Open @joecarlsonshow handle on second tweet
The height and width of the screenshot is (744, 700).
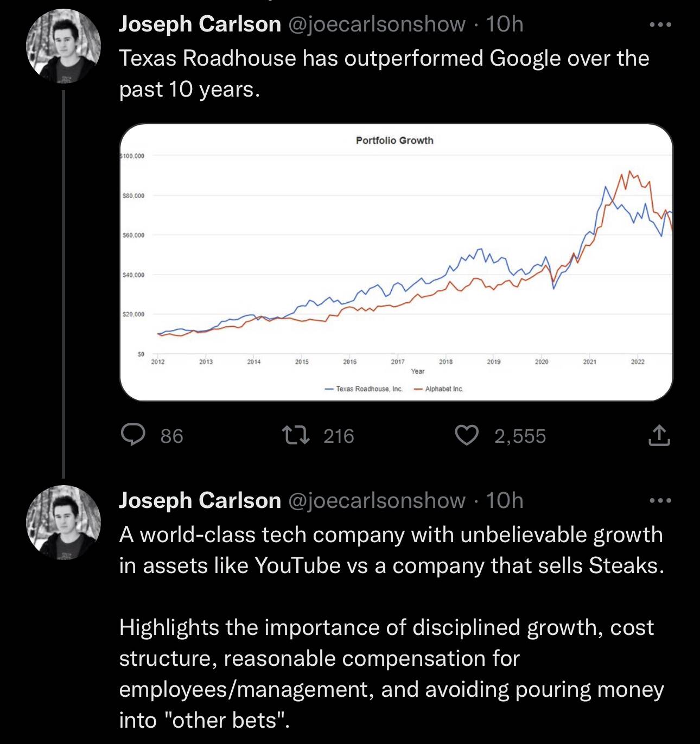click(376, 500)
